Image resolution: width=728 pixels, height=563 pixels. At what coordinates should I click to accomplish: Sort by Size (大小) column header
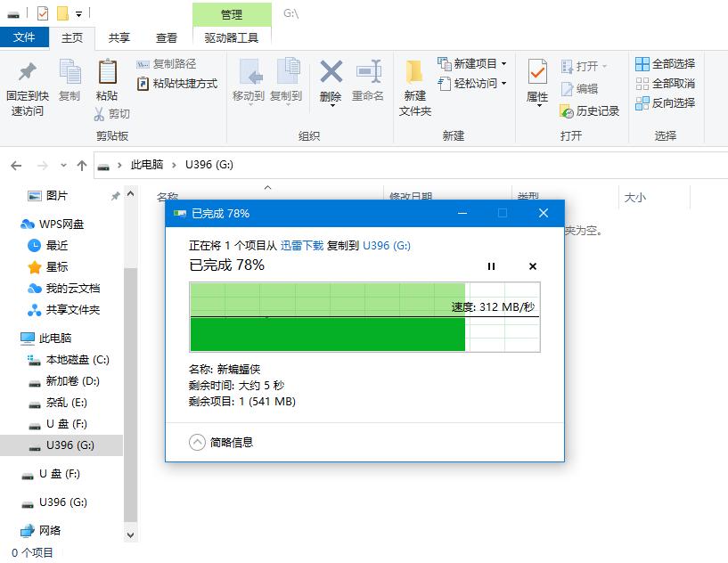click(635, 197)
